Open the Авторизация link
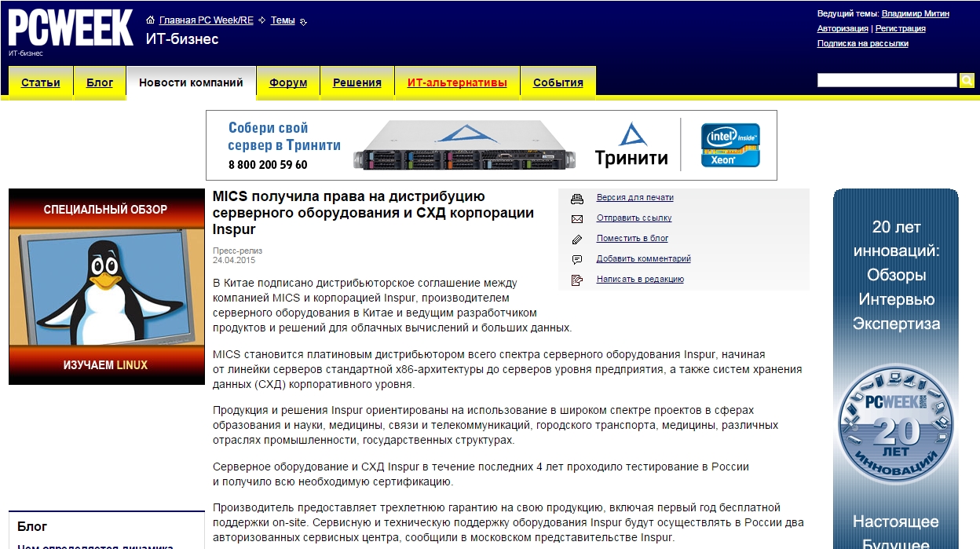 point(843,28)
